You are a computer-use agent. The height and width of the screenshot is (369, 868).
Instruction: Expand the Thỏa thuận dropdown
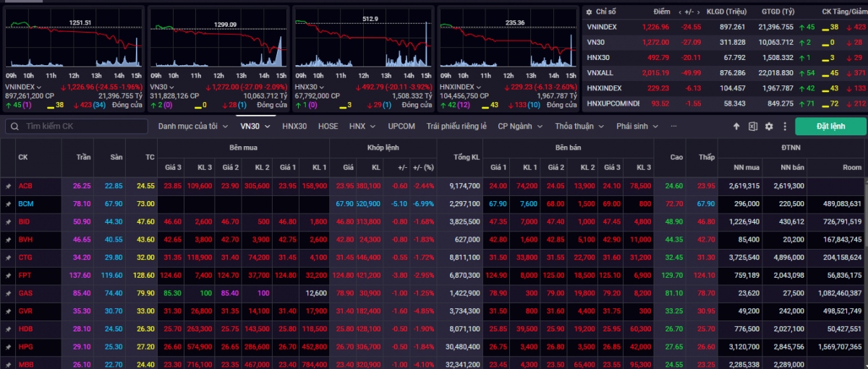pyautogui.click(x=579, y=126)
